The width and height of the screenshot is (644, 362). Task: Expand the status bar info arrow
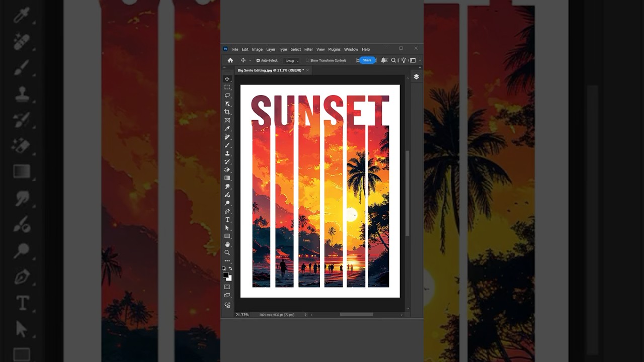305,315
